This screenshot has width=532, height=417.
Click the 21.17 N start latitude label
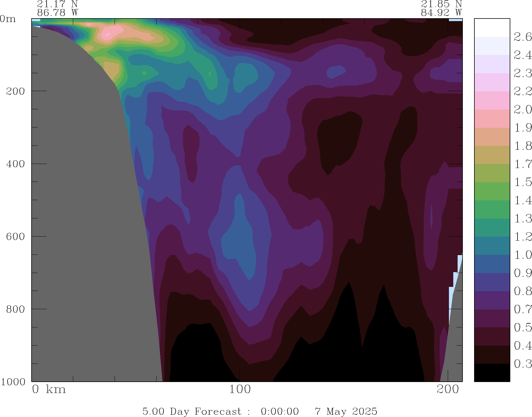pyautogui.click(x=57, y=4)
